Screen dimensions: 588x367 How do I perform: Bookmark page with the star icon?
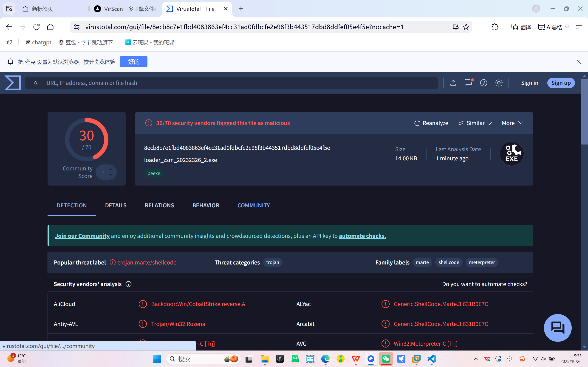coord(466,27)
